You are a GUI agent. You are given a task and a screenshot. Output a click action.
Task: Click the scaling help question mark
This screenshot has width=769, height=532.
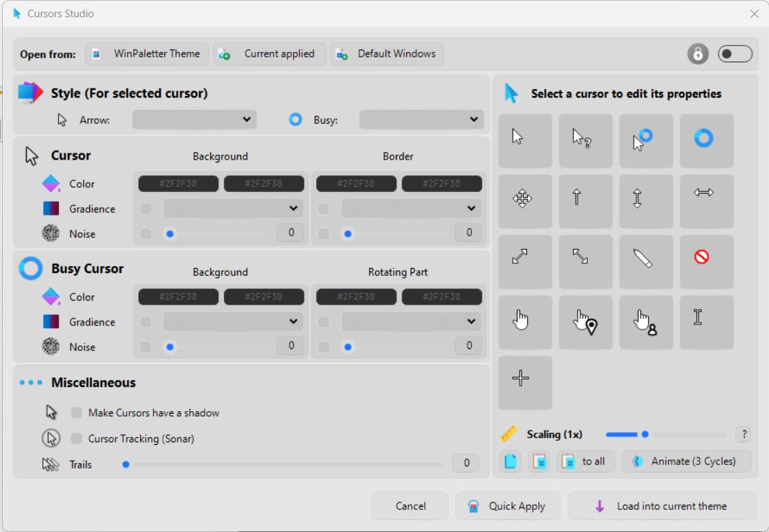pyautogui.click(x=744, y=435)
